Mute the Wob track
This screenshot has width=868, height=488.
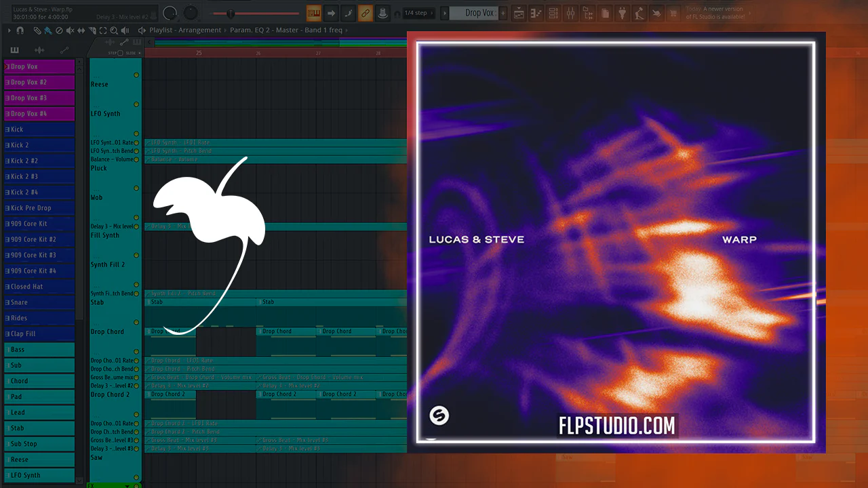coord(136,218)
